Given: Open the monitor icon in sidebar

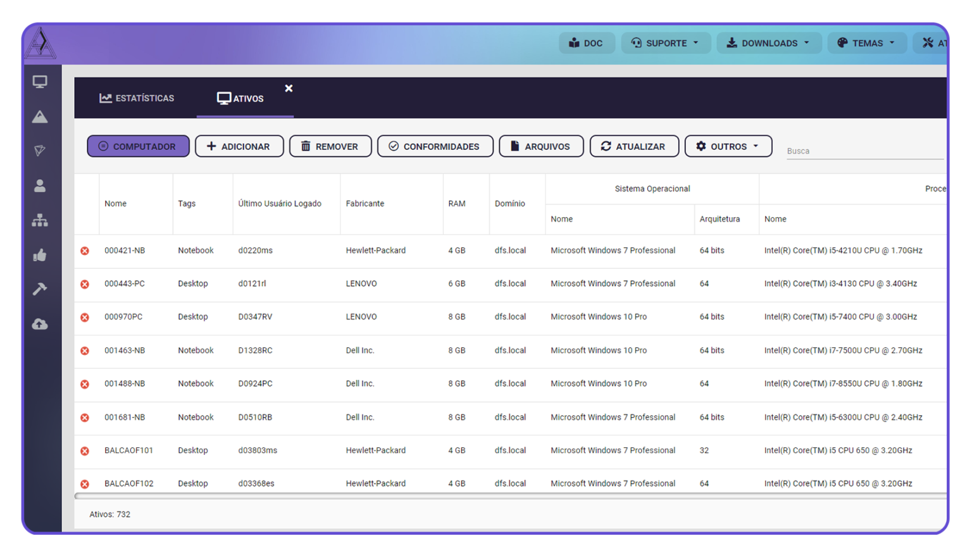Looking at the screenshot, I should click(x=40, y=82).
